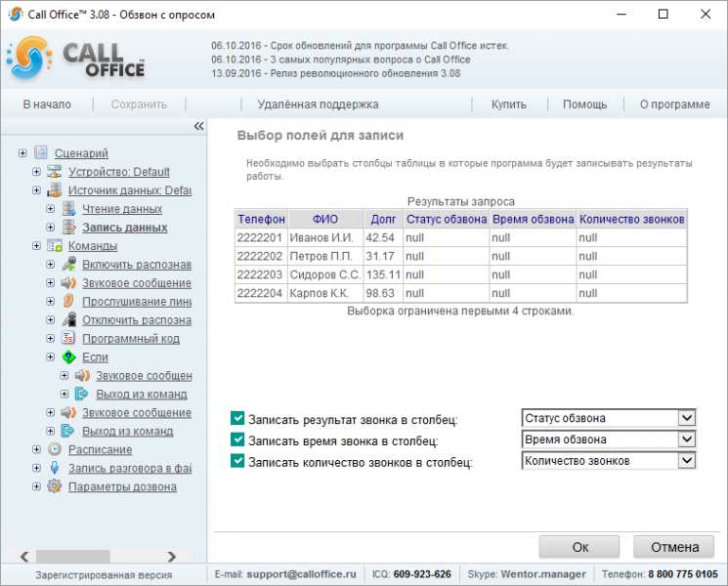Image resolution: width=728 pixels, height=586 pixels.
Task: Click the sidebar scroll right arrow
Action: (172, 556)
